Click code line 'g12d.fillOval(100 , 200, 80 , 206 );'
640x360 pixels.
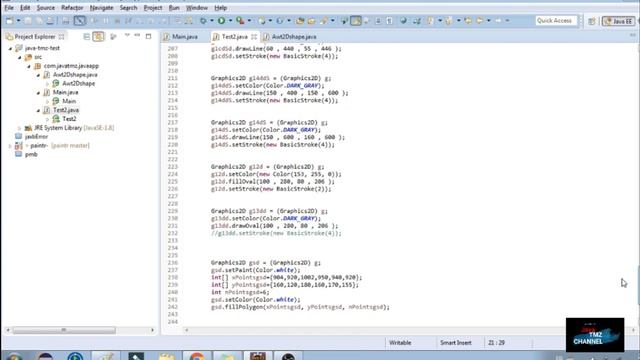click(x=272, y=182)
